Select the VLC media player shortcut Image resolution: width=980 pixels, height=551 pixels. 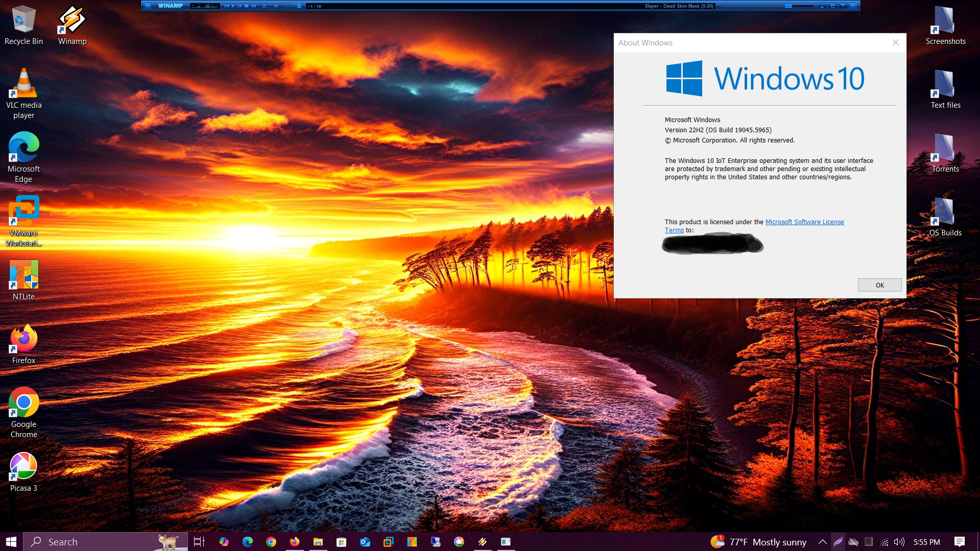tap(23, 93)
